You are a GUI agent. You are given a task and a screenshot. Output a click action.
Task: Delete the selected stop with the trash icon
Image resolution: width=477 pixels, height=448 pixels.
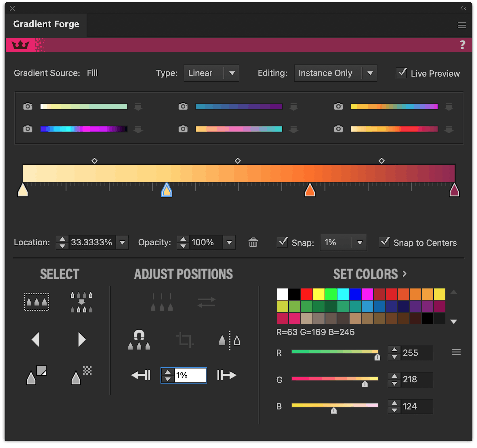[253, 242]
